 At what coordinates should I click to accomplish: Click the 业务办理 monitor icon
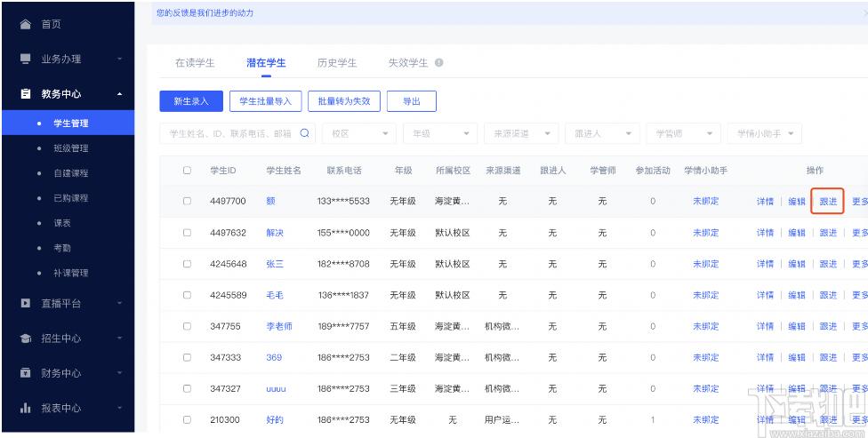pyautogui.click(x=26, y=60)
